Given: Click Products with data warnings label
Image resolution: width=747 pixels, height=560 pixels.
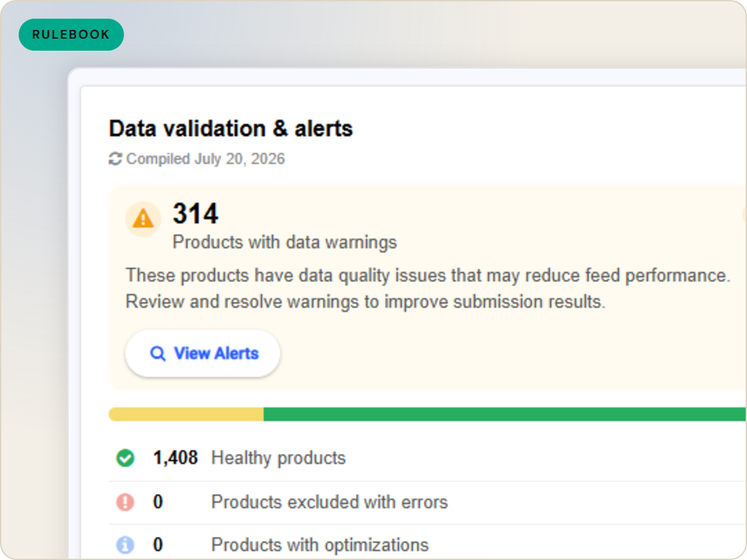Looking at the screenshot, I should (x=284, y=243).
